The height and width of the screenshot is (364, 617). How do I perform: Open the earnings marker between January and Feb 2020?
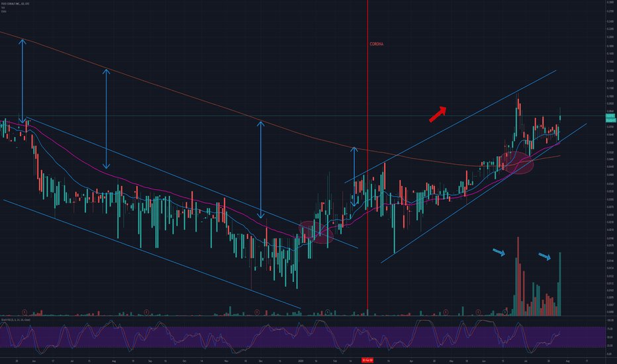click(328, 312)
